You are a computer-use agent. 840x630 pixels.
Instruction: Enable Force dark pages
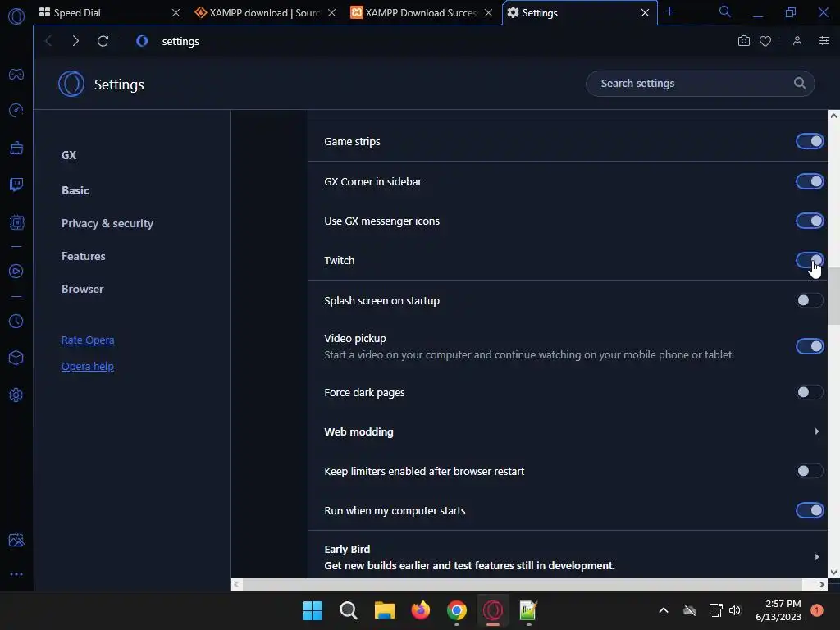click(810, 392)
